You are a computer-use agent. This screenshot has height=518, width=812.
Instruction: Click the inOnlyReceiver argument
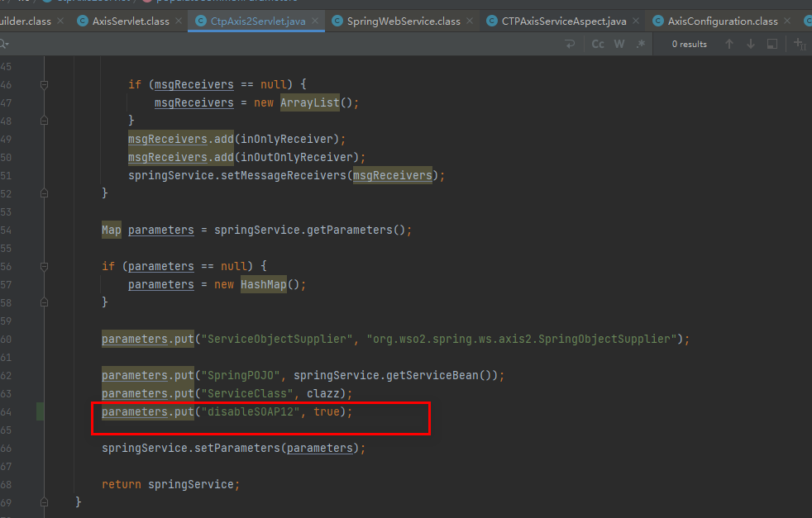click(x=287, y=139)
